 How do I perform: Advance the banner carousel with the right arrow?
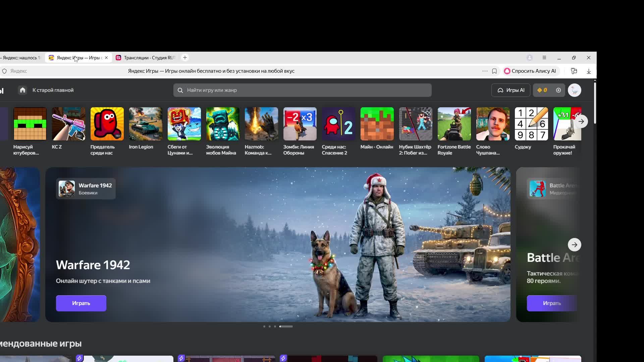click(574, 245)
